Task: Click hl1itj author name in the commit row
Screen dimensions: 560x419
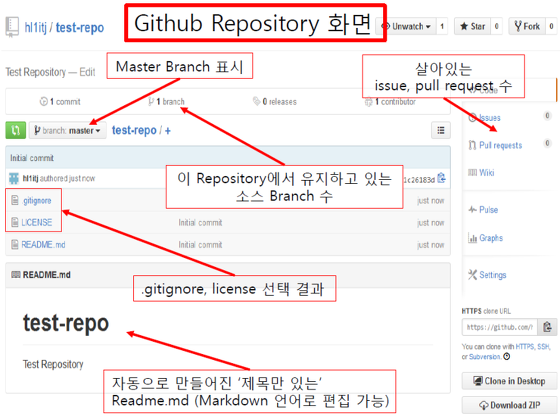Action: coord(30,178)
